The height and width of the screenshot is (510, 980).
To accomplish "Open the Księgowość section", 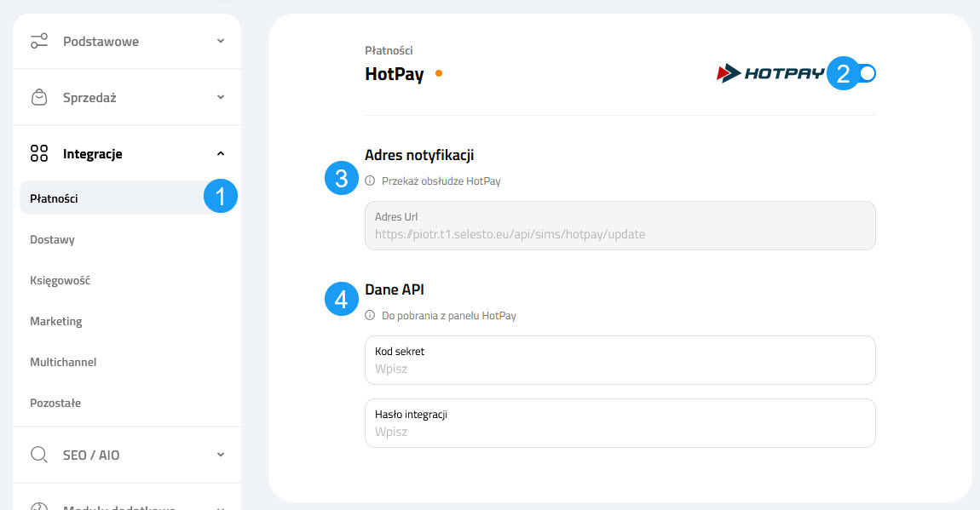I will click(x=61, y=280).
